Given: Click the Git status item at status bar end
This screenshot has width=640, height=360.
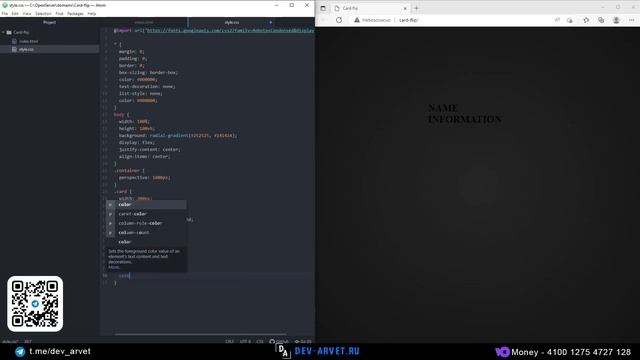Looking at the screenshot, I should coord(303,342).
